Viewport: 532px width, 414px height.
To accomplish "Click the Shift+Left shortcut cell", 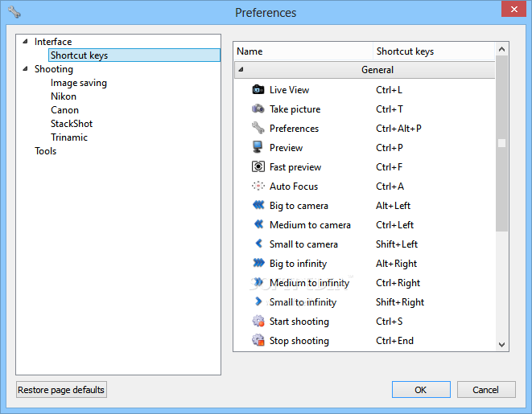I will click(397, 244).
